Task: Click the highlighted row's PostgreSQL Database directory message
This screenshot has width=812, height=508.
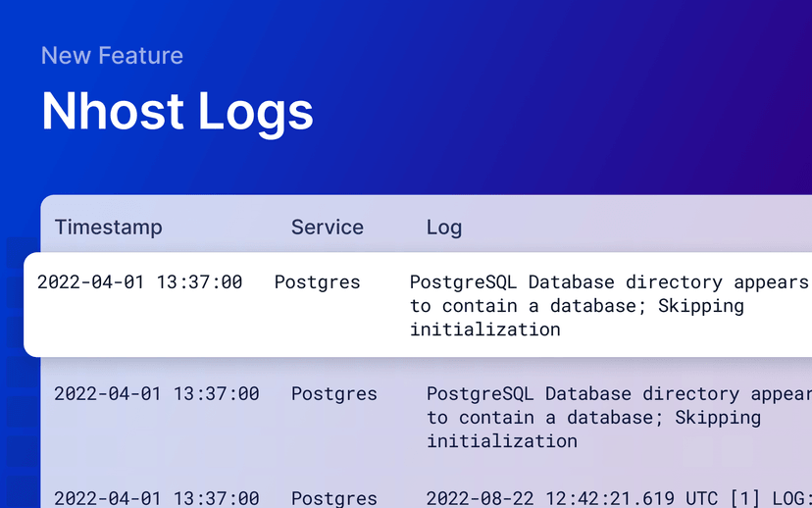Action: (611, 306)
